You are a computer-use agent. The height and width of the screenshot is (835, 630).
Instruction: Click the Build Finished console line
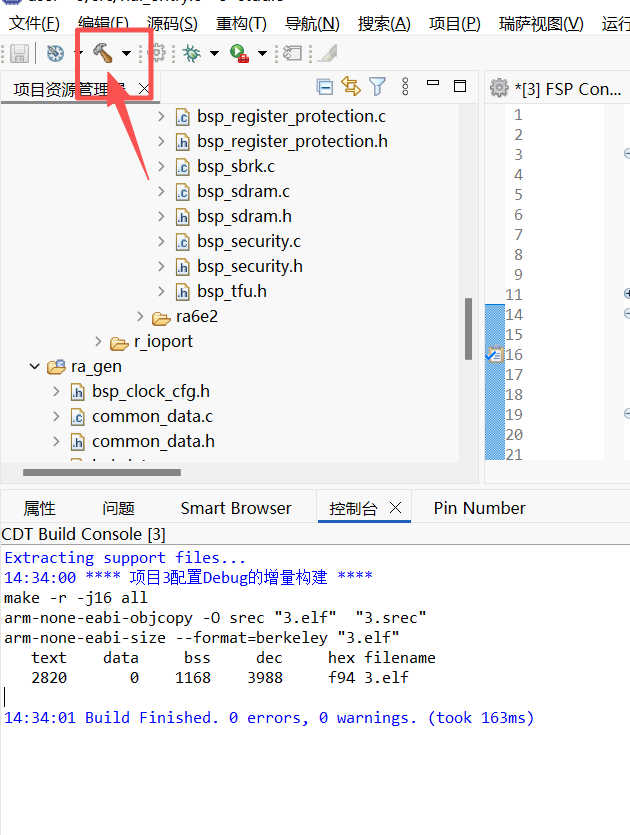269,718
